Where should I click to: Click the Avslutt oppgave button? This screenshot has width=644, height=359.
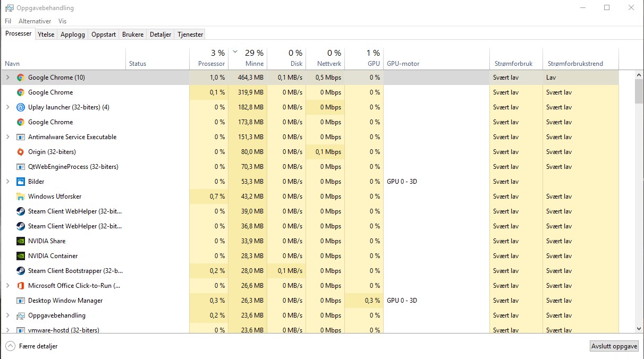pos(614,346)
